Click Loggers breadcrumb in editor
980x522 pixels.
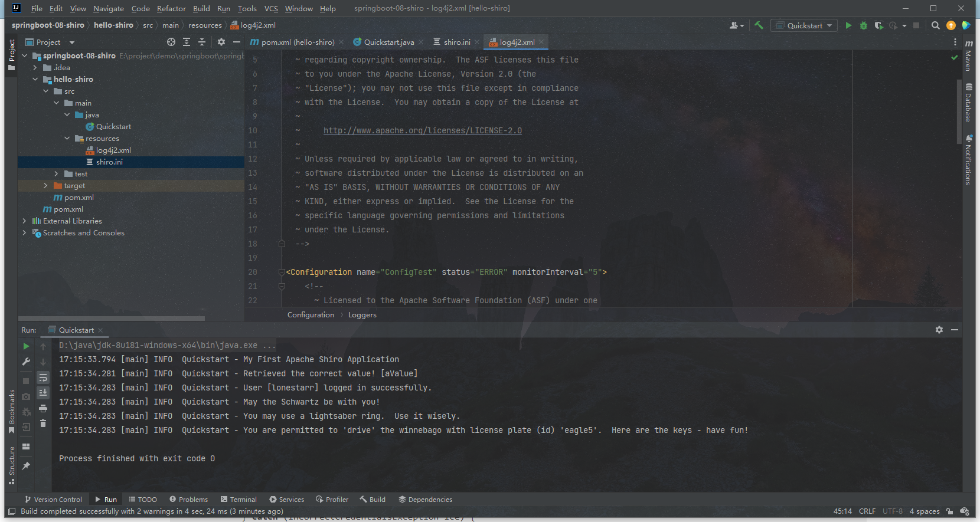[x=362, y=315]
